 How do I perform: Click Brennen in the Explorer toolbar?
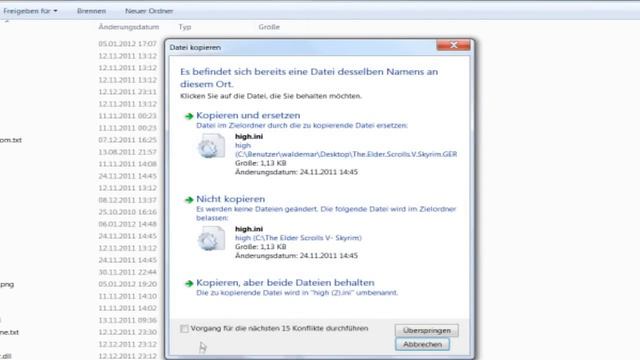pyautogui.click(x=91, y=11)
